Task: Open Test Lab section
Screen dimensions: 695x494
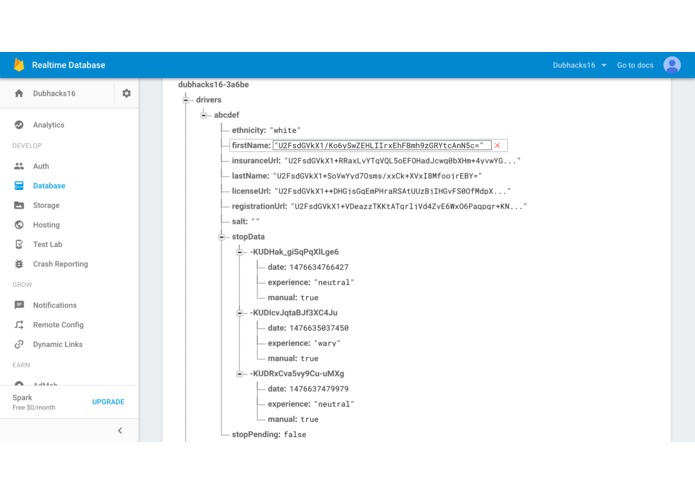Action: coord(47,244)
